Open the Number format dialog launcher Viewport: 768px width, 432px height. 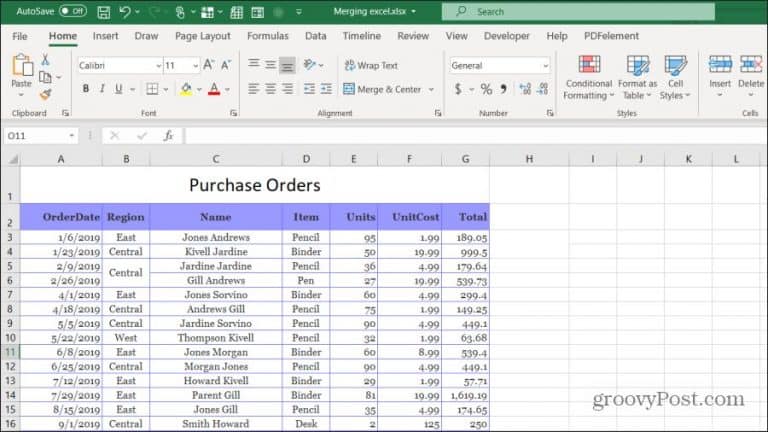(550, 113)
